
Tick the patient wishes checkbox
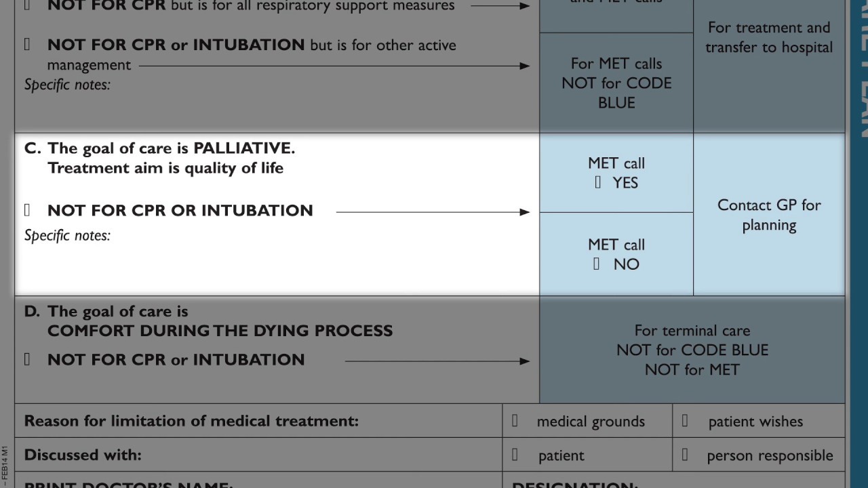(x=685, y=421)
